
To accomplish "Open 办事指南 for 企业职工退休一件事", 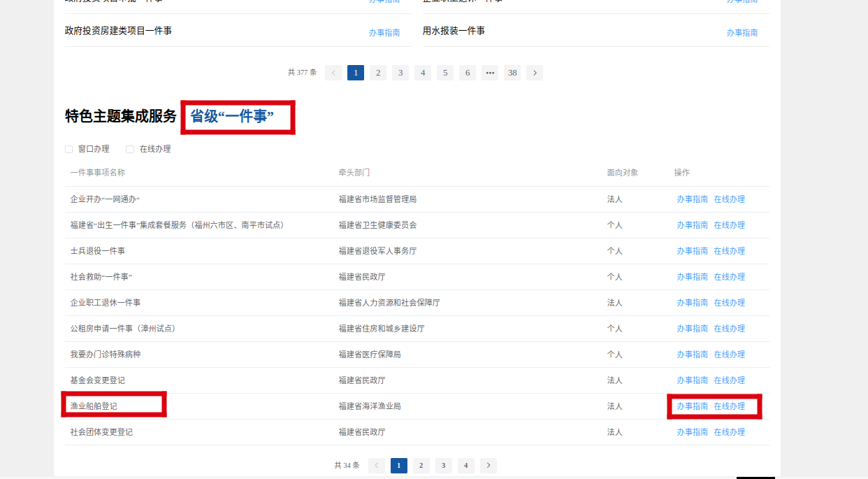I will tap(693, 303).
